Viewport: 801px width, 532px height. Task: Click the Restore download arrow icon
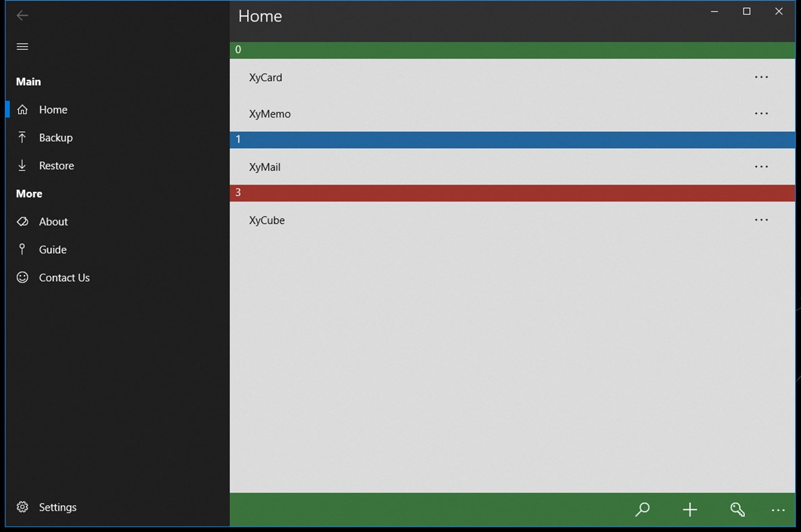coord(22,165)
